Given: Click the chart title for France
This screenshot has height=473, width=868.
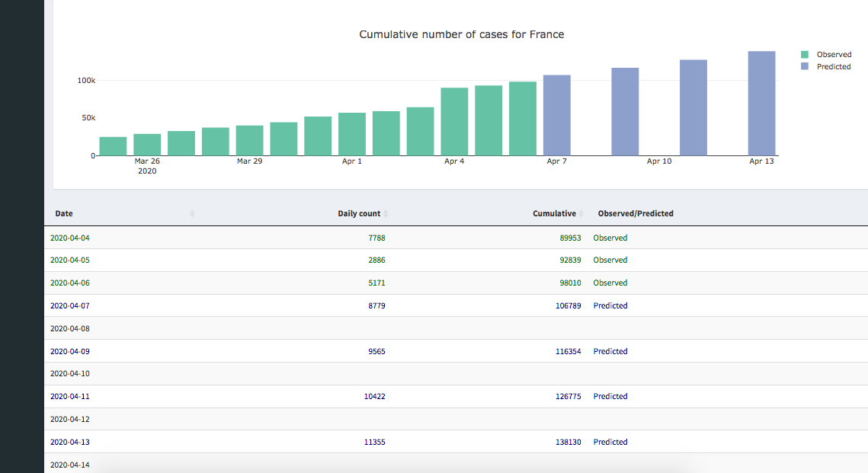Looking at the screenshot, I should point(461,34).
